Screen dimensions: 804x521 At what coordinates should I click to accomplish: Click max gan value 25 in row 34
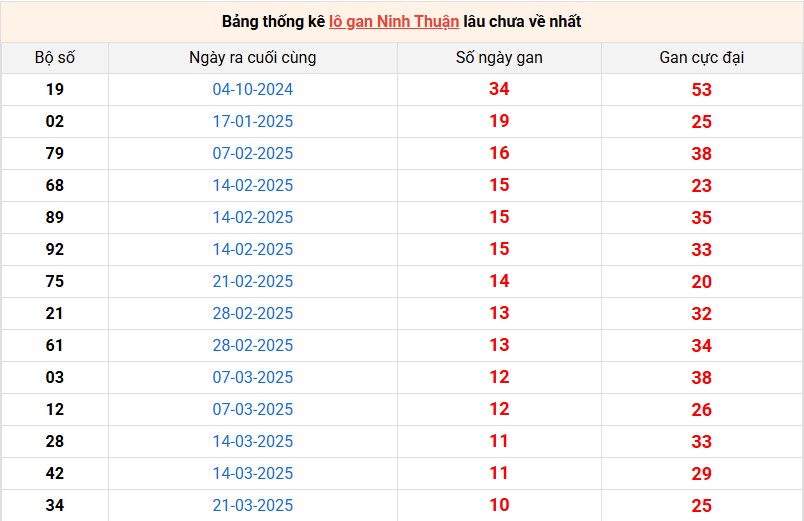coord(701,506)
